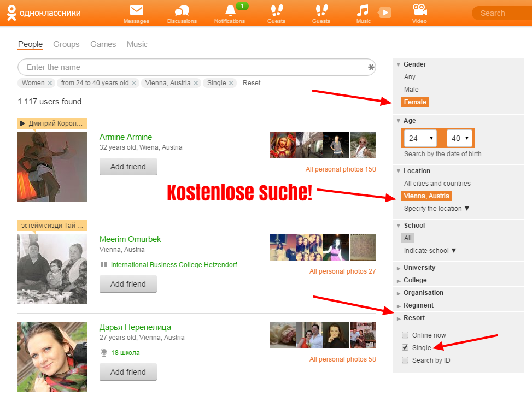Open Notifications bell icon
The height and width of the screenshot is (396, 532).
point(230,10)
